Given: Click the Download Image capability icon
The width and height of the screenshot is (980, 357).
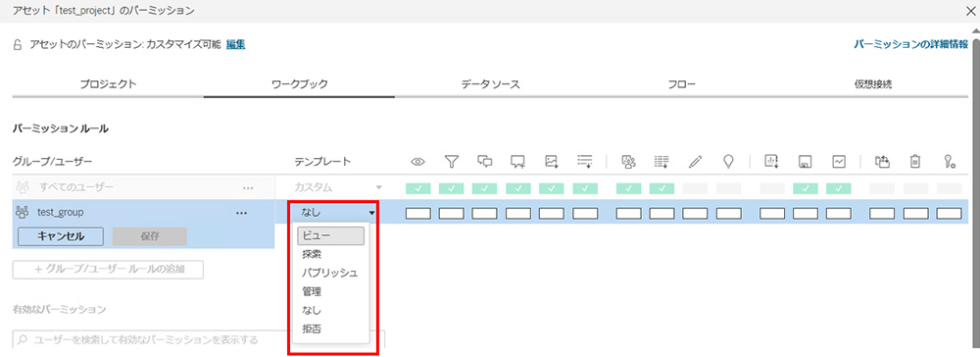Looking at the screenshot, I should tap(551, 161).
